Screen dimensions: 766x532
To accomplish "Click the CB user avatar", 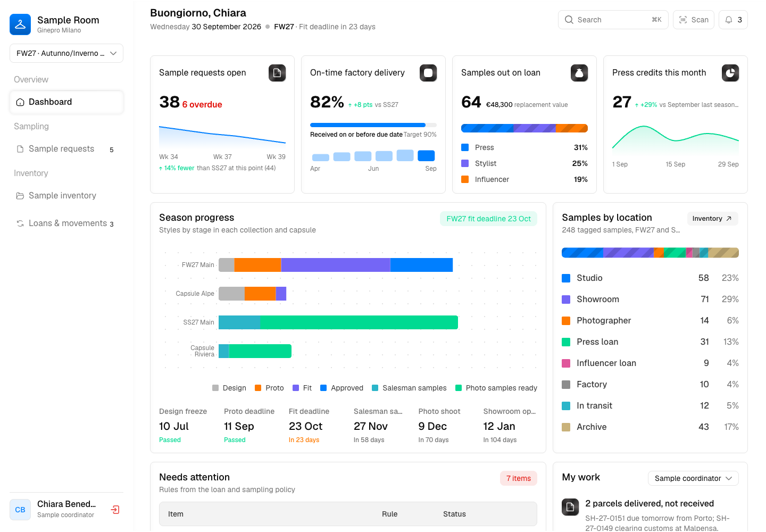I will point(20,510).
